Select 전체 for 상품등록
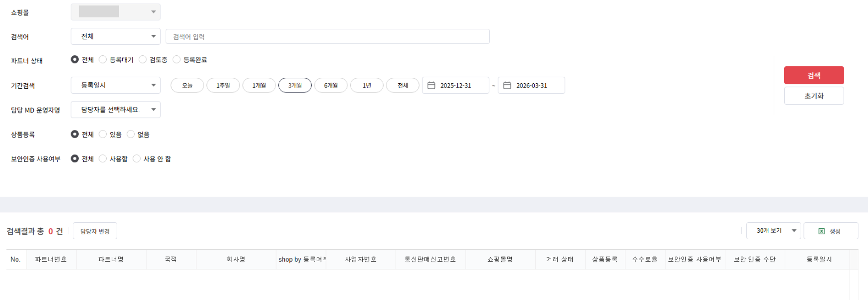868x300 pixels. [75, 134]
